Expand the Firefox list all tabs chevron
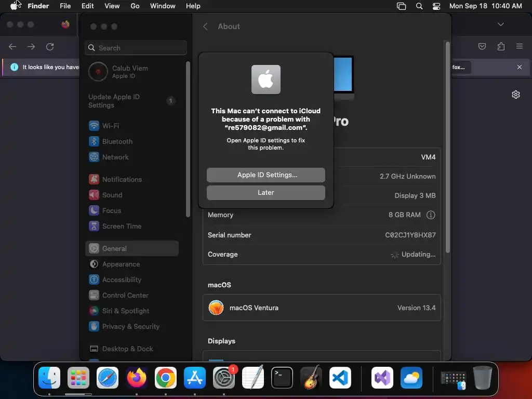The height and width of the screenshot is (399, 532). (x=501, y=24)
